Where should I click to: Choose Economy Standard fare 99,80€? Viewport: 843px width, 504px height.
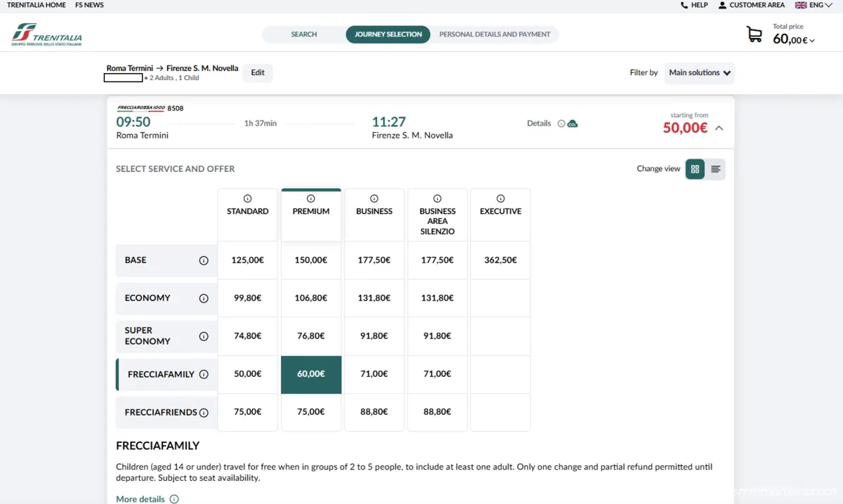[247, 298]
